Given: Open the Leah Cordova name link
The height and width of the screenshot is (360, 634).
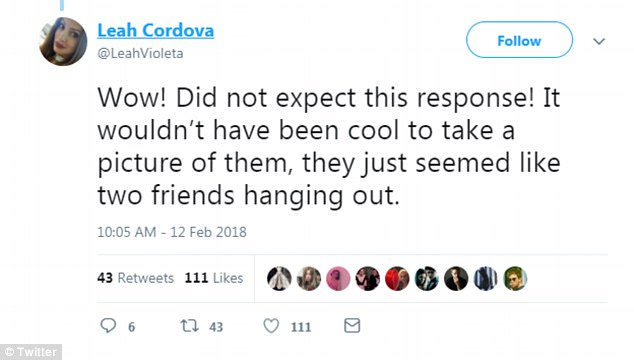Looking at the screenshot, I should pos(156,31).
